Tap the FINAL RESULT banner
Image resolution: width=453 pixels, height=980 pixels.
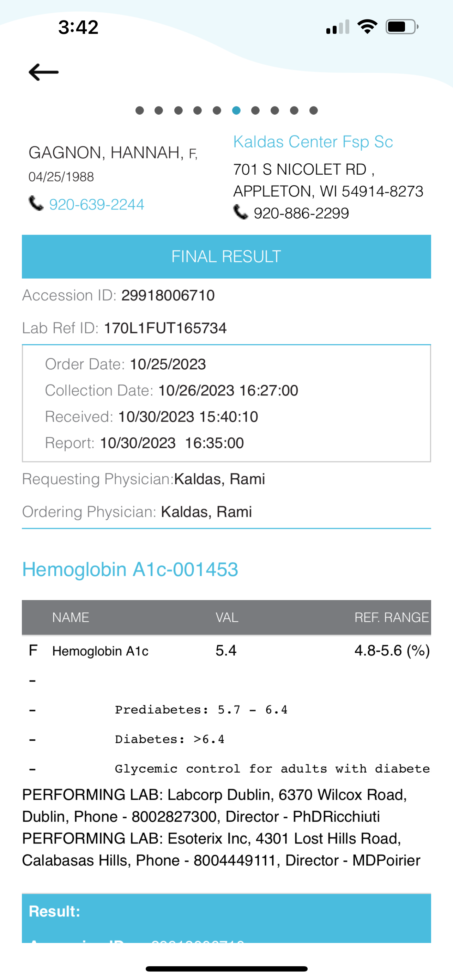(x=226, y=256)
